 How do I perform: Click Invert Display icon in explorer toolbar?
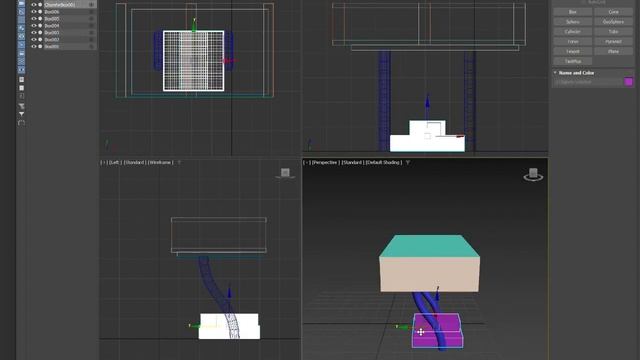(22, 96)
